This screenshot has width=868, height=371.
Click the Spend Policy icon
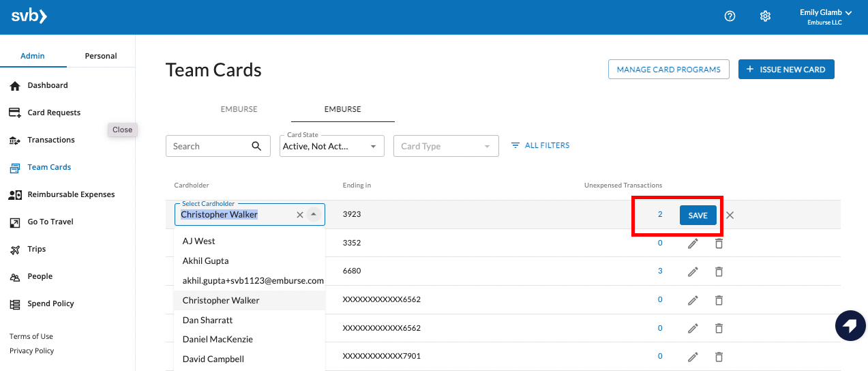point(15,304)
